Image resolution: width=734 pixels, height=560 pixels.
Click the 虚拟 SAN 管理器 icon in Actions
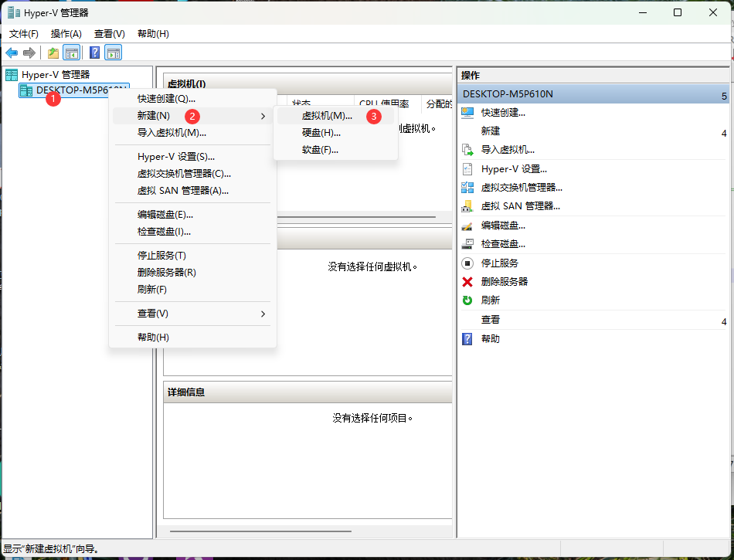467,206
